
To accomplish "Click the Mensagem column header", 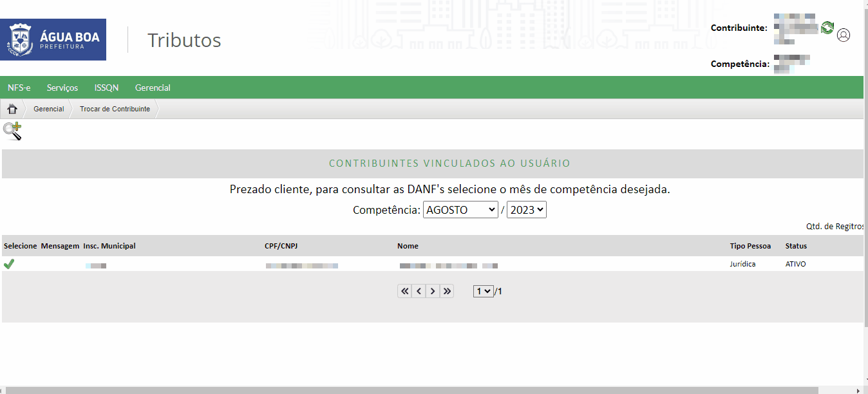I will [60, 246].
